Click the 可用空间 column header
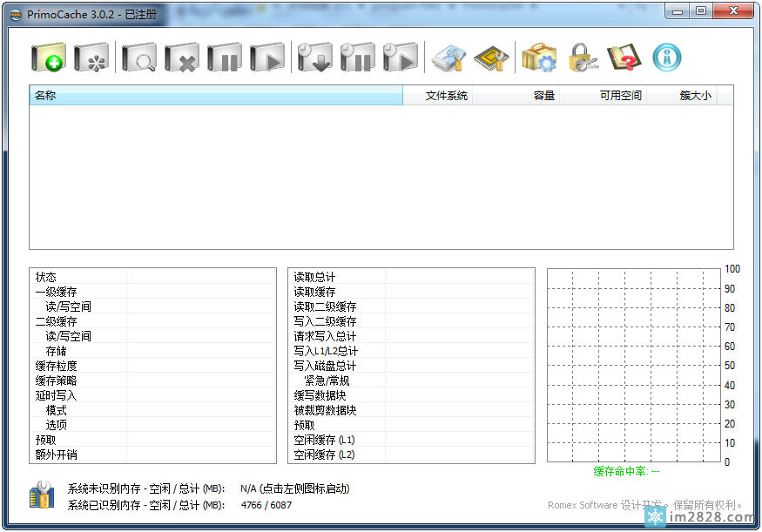The width and height of the screenshot is (762, 532). [x=603, y=96]
